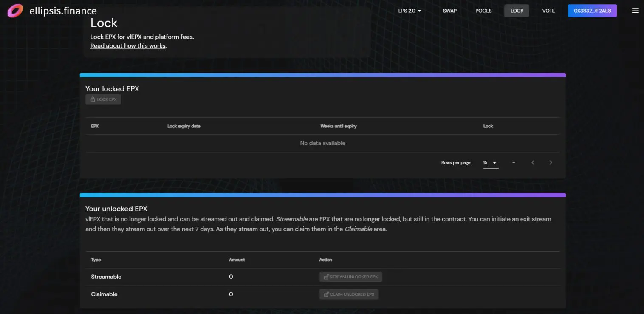Click the wallet address 0X3832..7F2AE8 button
Screen dimensions: 644x314
click(x=592, y=11)
